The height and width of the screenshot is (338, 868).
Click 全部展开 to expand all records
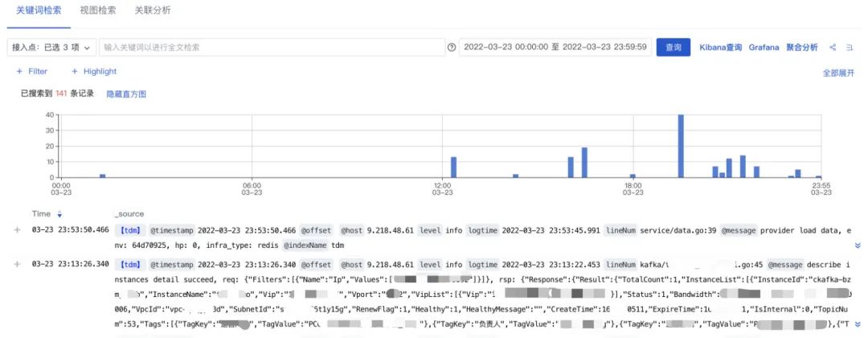838,73
